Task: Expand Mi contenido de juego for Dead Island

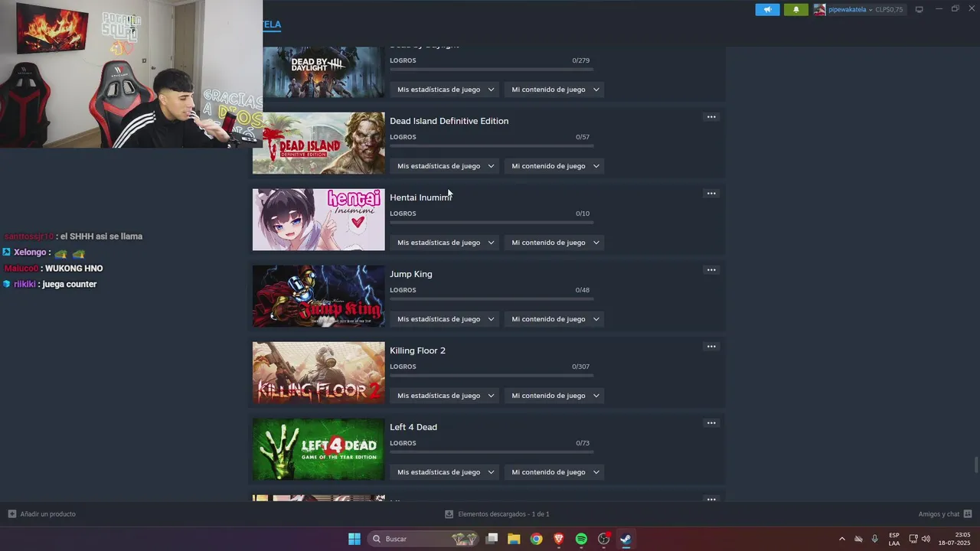Action: coord(554,166)
